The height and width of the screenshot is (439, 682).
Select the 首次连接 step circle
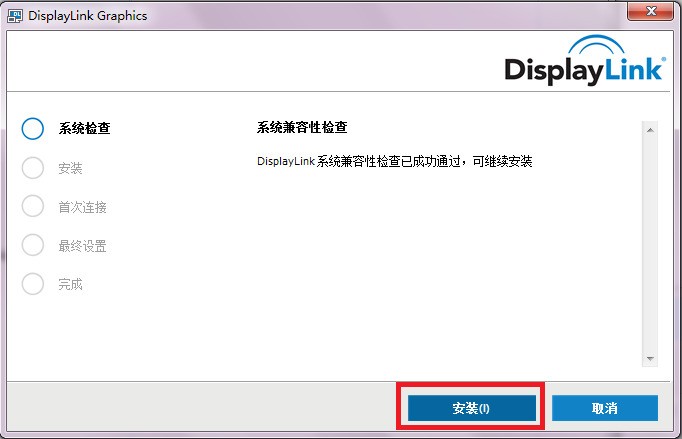[33, 206]
